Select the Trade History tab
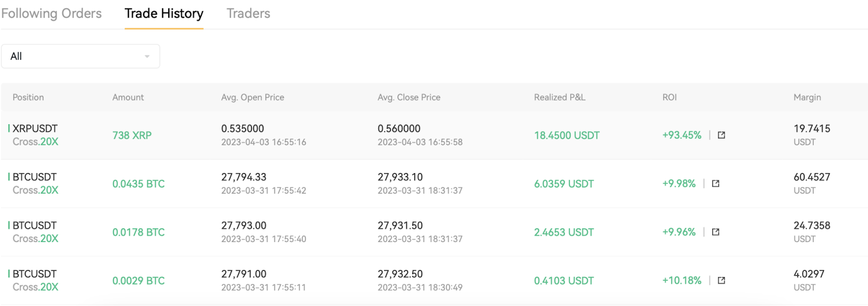Image resolution: width=868 pixels, height=306 pixels. click(x=164, y=14)
